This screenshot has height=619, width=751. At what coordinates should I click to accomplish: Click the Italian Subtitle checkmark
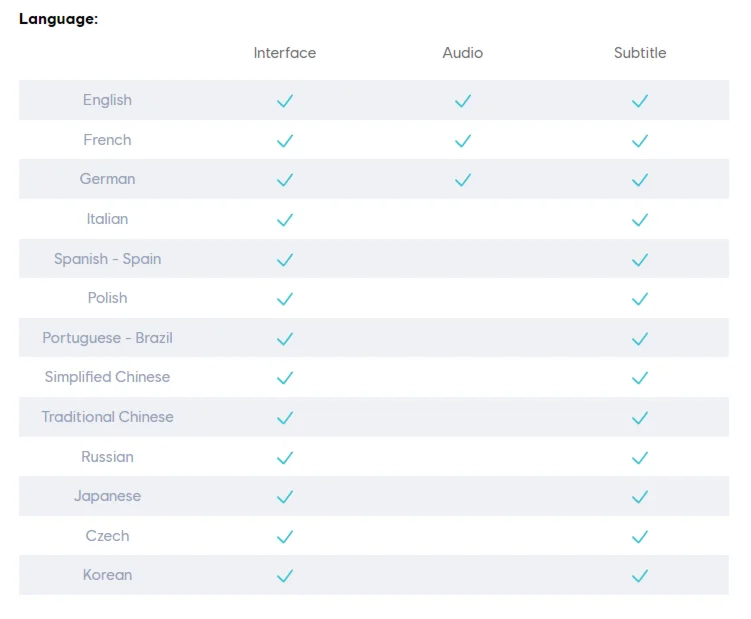(640, 220)
